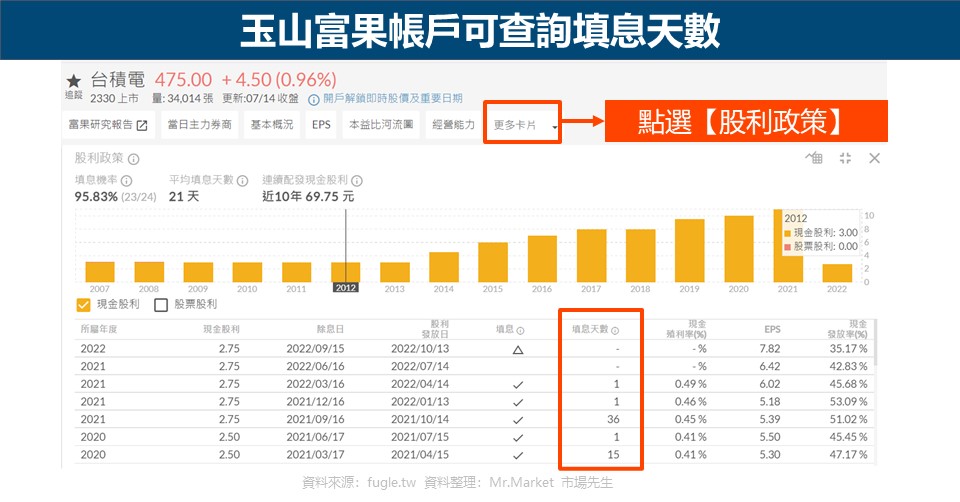Click the checkmark in 2022/03/16 row

[518, 385]
